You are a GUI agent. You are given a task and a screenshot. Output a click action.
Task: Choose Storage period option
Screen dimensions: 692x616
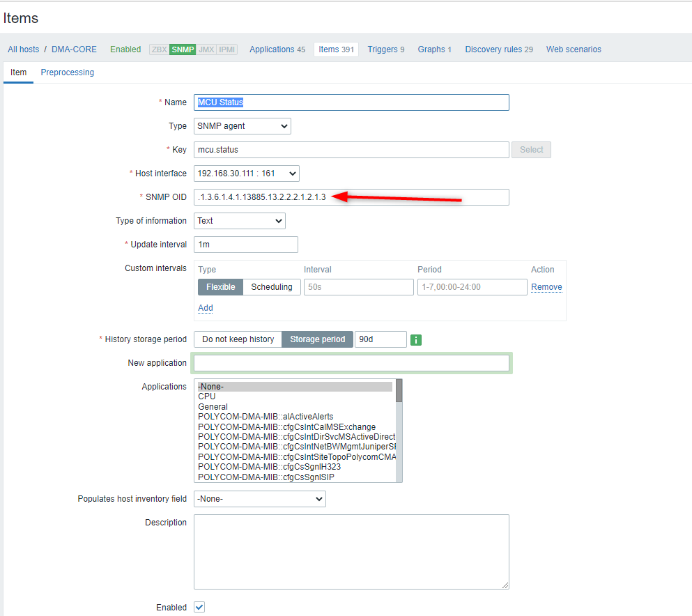(x=317, y=339)
